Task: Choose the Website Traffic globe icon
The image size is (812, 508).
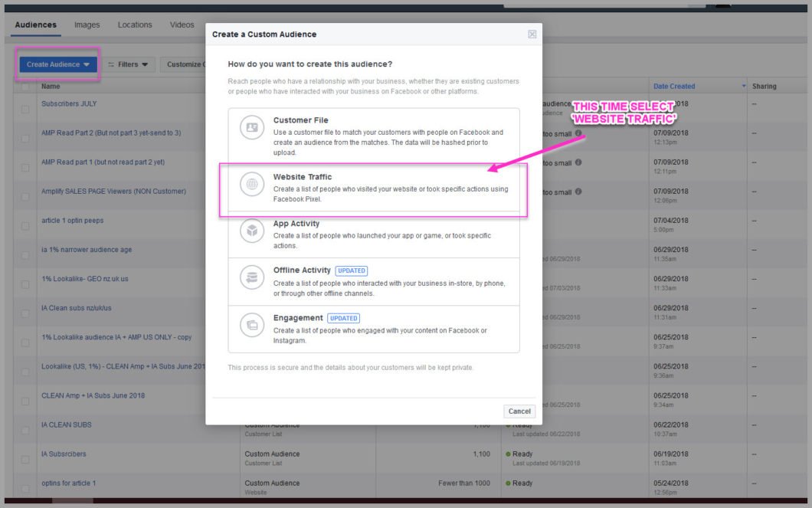Action: click(x=252, y=184)
